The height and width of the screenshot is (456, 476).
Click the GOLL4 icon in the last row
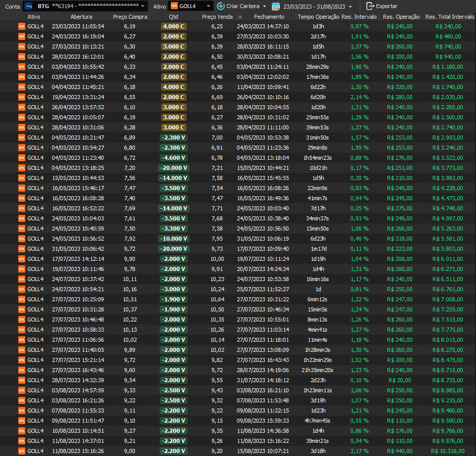tap(22, 451)
